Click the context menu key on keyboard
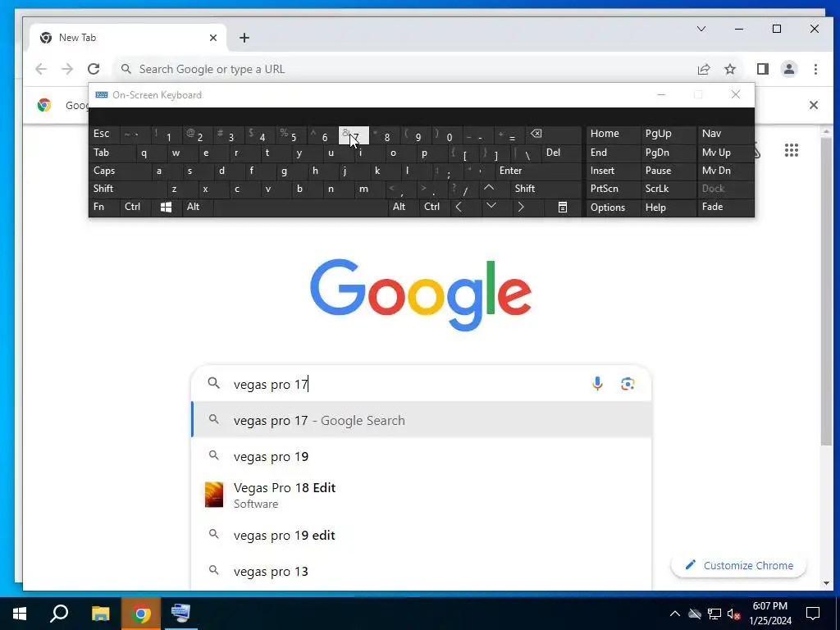 563,208
